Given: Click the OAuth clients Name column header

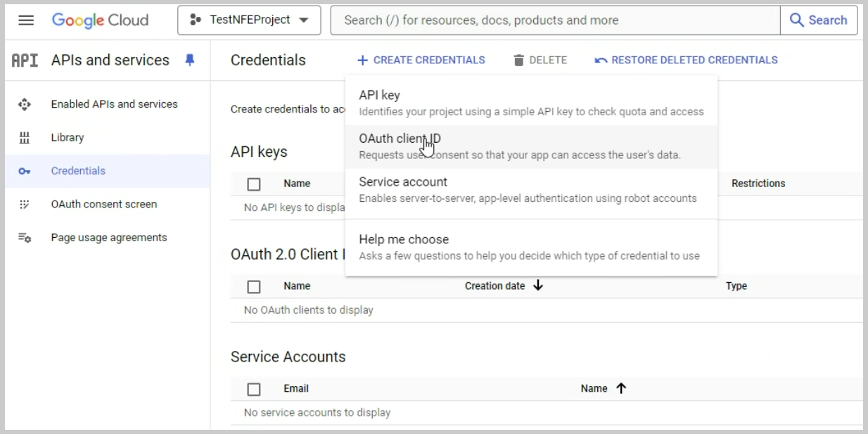Looking at the screenshot, I should pyautogui.click(x=297, y=286).
